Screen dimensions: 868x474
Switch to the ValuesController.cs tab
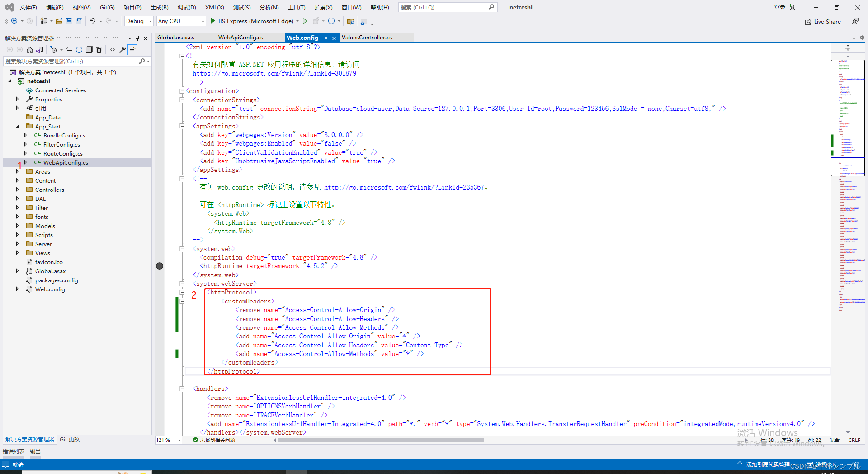(x=367, y=37)
